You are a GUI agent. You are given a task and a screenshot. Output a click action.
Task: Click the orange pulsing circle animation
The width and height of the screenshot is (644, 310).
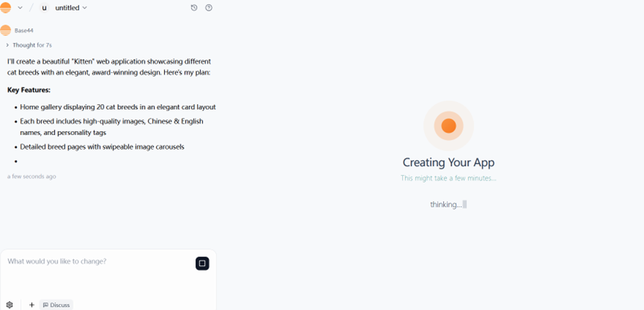pos(448,126)
